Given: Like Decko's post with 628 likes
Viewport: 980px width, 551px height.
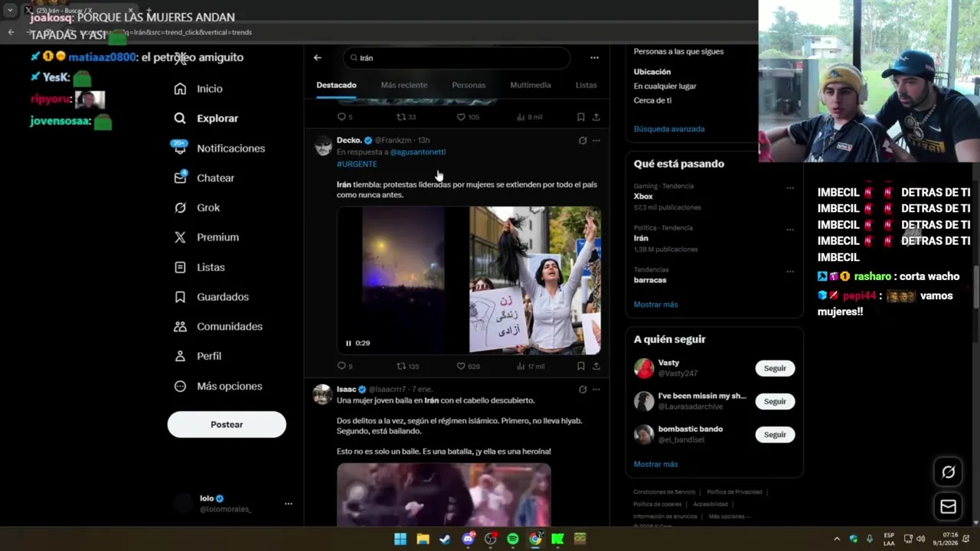Looking at the screenshot, I should 468,367.
